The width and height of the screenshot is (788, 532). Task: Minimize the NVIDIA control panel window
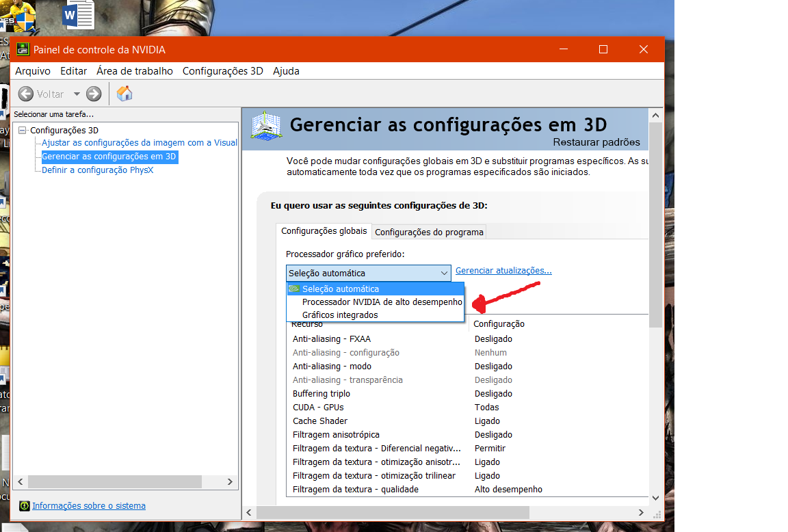[564, 49]
